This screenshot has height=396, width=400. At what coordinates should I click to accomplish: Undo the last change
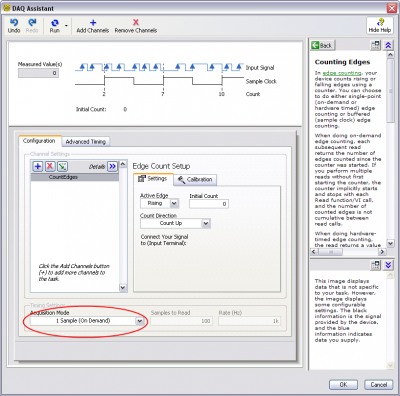click(x=14, y=26)
